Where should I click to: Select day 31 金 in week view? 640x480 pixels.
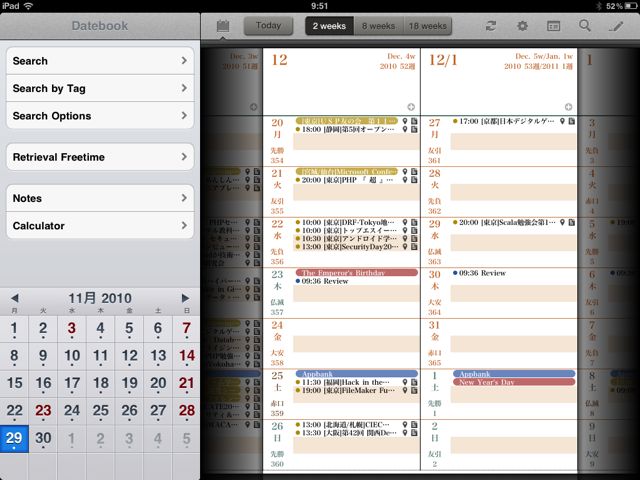tap(435, 343)
